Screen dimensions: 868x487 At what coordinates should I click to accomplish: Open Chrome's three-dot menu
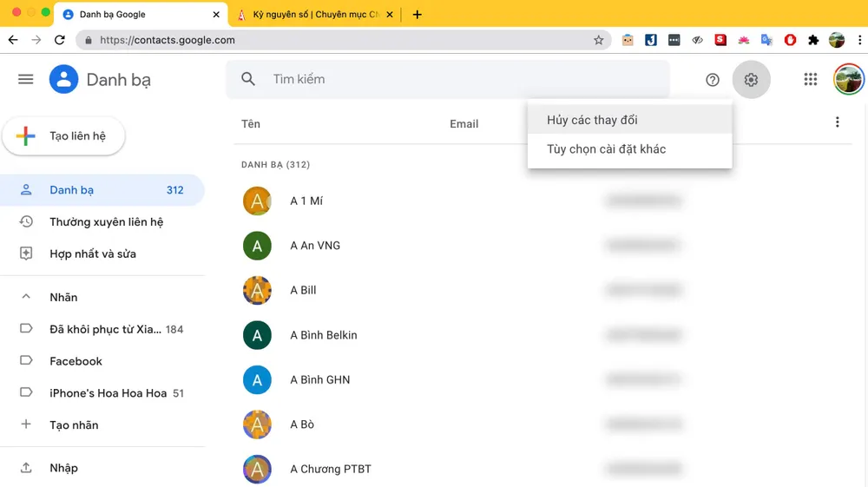pyautogui.click(x=859, y=40)
